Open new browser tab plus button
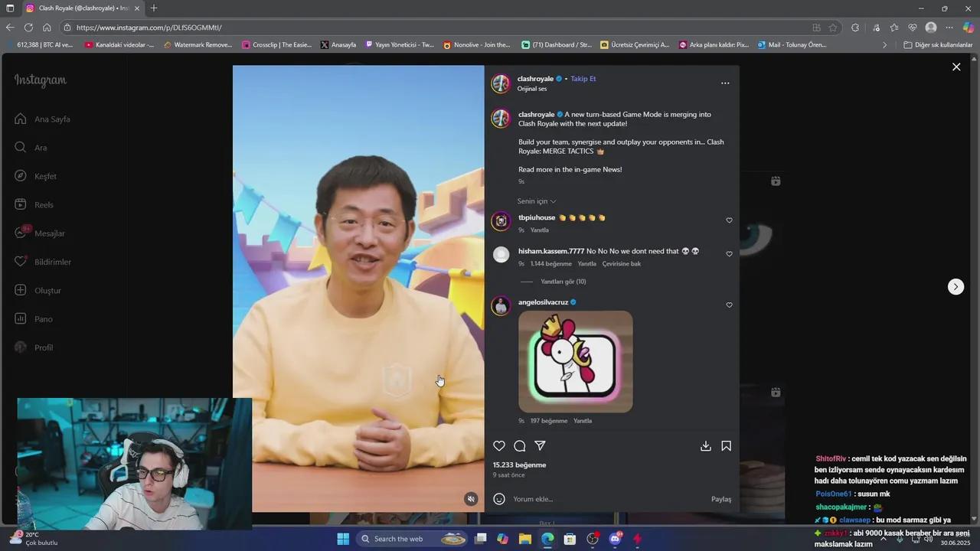 (154, 8)
